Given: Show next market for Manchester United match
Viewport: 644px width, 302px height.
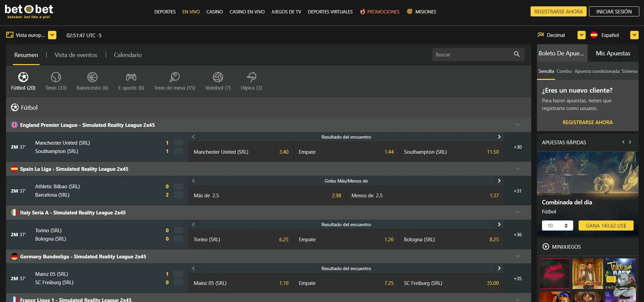Looking at the screenshot, I should [499, 137].
